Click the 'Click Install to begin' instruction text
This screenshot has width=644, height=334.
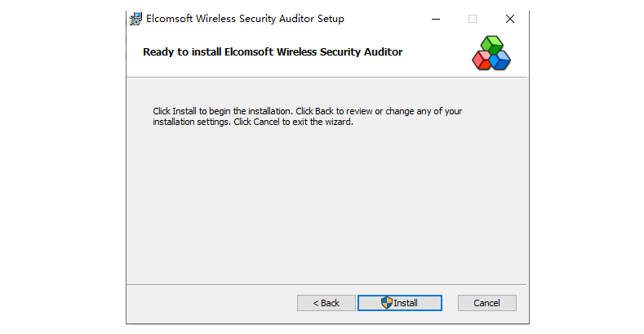pos(307,111)
